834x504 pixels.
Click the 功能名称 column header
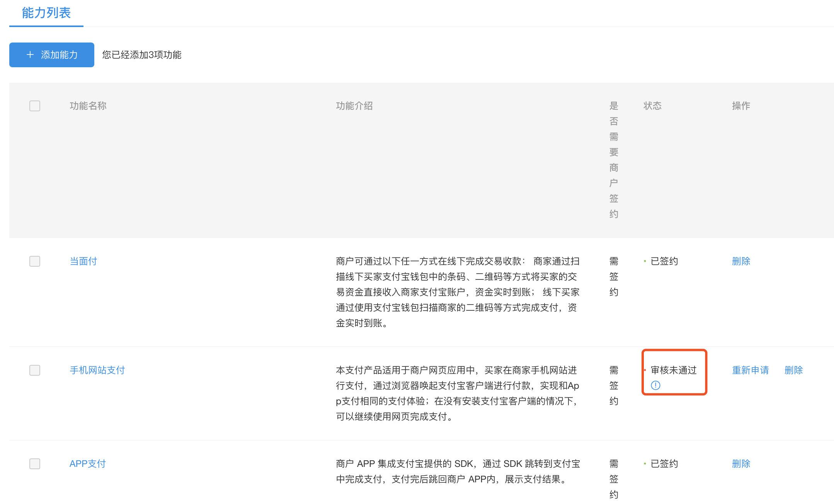[88, 106]
